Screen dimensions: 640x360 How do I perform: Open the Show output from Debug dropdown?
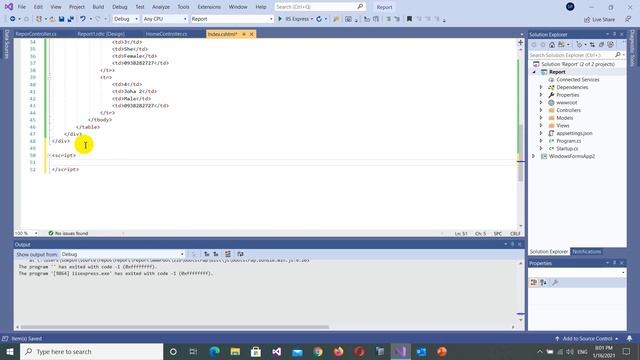122,254
